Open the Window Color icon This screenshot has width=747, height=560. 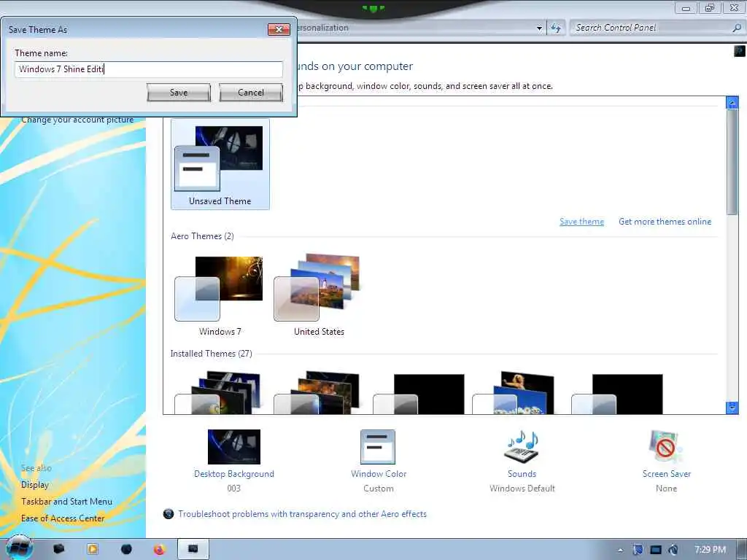379,447
